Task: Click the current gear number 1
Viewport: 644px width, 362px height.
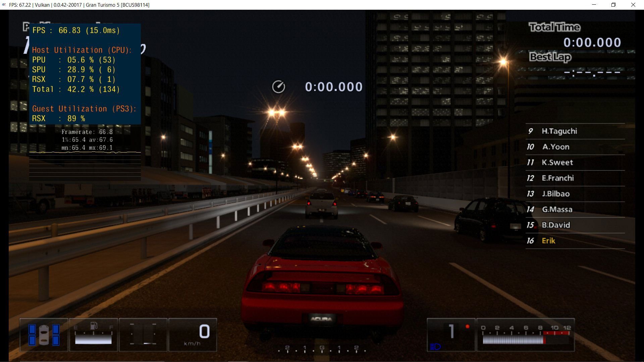Action: click(451, 331)
